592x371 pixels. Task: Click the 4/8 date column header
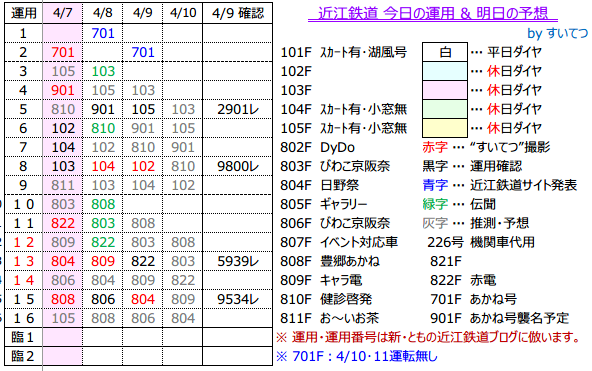tap(103, 13)
